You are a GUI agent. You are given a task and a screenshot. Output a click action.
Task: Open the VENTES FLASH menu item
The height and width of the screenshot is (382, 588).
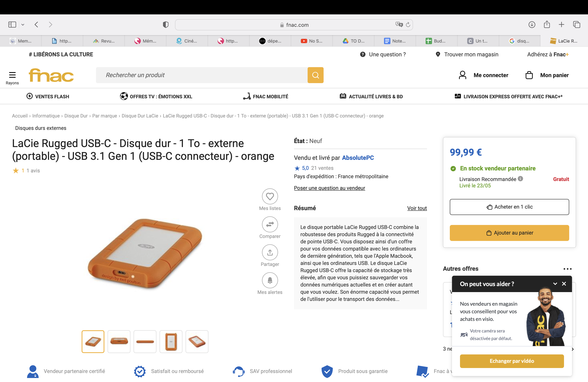[x=48, y=96]
